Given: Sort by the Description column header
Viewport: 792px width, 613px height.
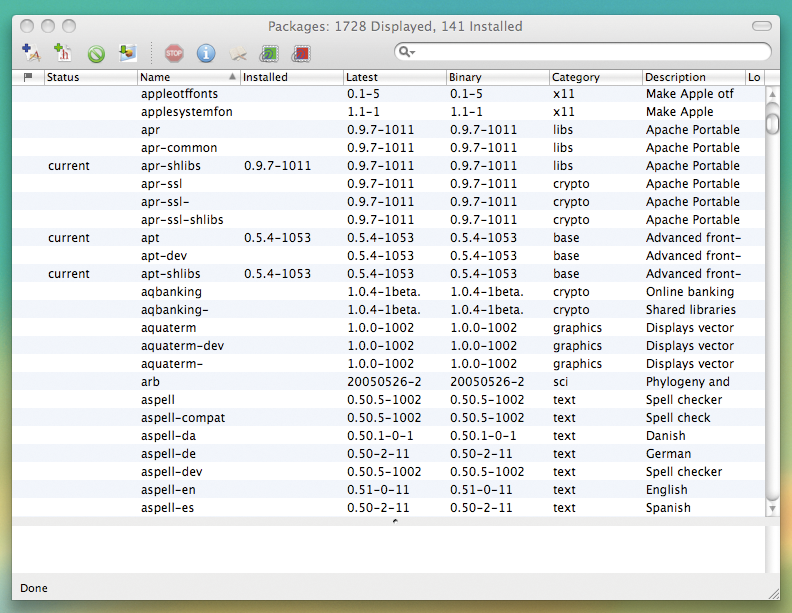Looking at the screenshot, I should click(x=694, y=77).
